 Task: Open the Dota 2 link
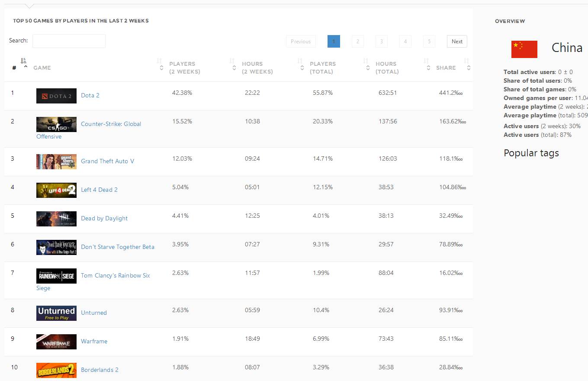90,95
